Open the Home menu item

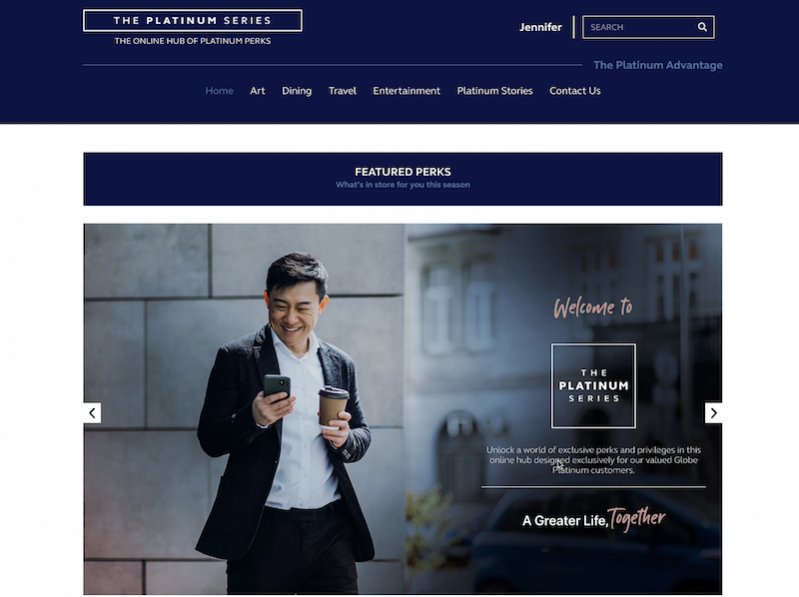[219, 91]
